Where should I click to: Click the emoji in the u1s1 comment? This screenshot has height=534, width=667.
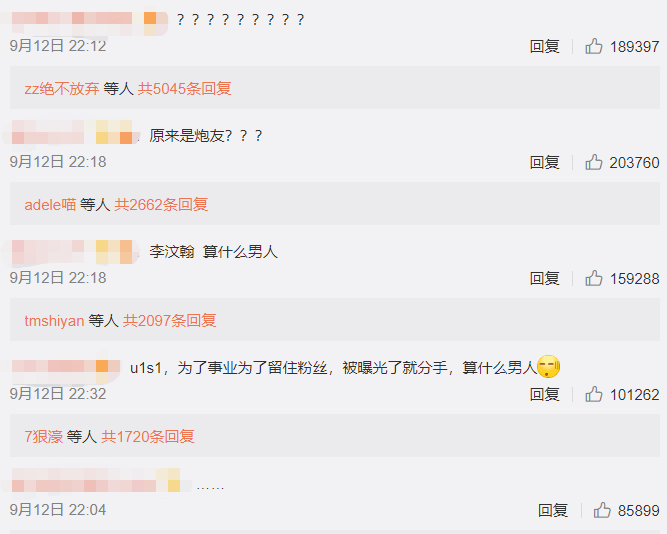548,366
